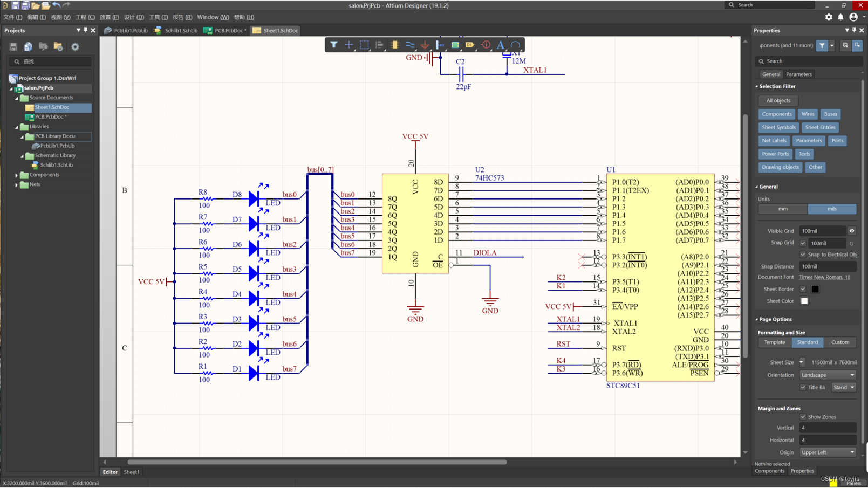Click the black Sheet Border color swatch
Viewport: 868px width, 488px height.
tap(815, 289)
